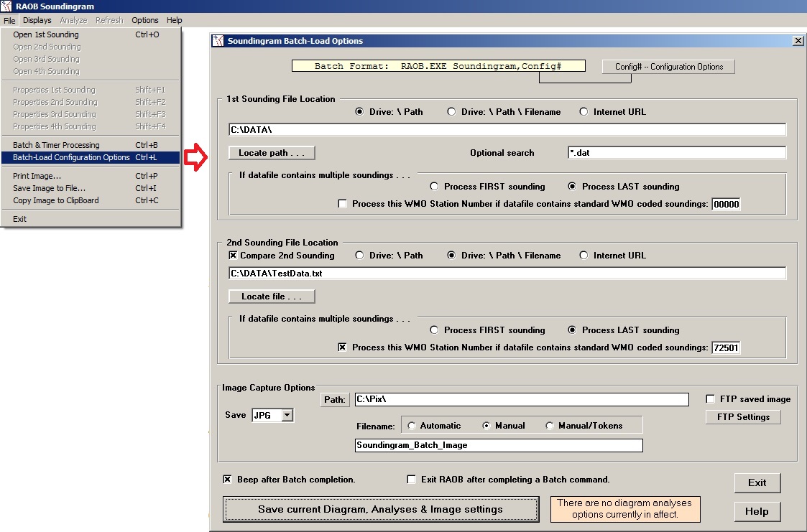The height and width of the screenshot is (532, 807).
Task: Select Automatic filename option
Action: point(411,426)
